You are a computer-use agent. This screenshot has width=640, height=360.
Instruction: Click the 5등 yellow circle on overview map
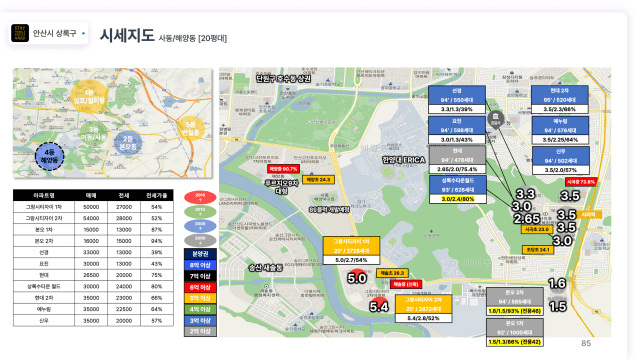coord(190,129)
